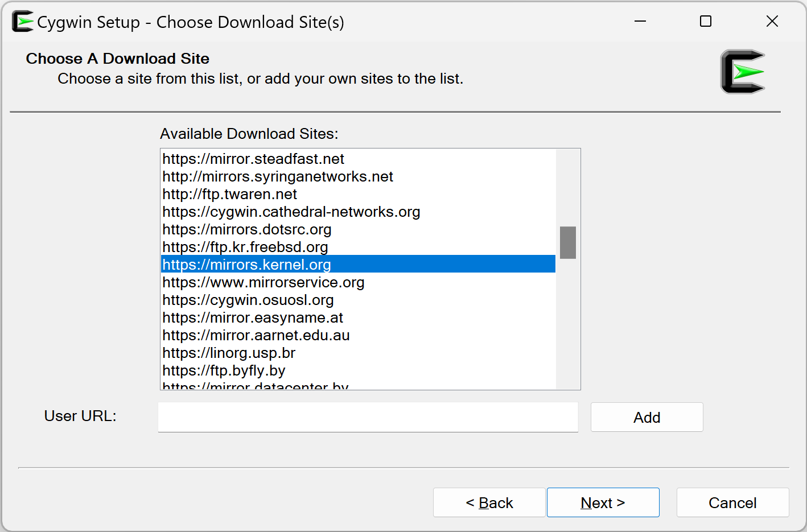
Task: Click the site list scrollbar thumb
Action: (x=568, y=242)
